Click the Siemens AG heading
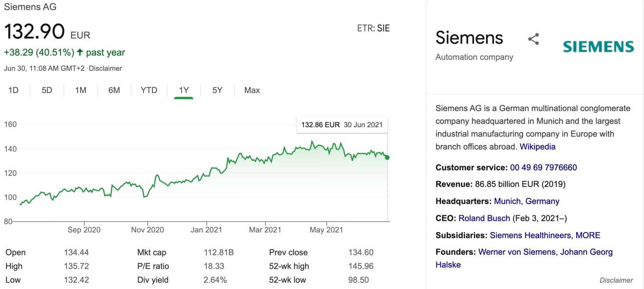Viewport: 644px width, 289px height. click(x=30, y=7)
